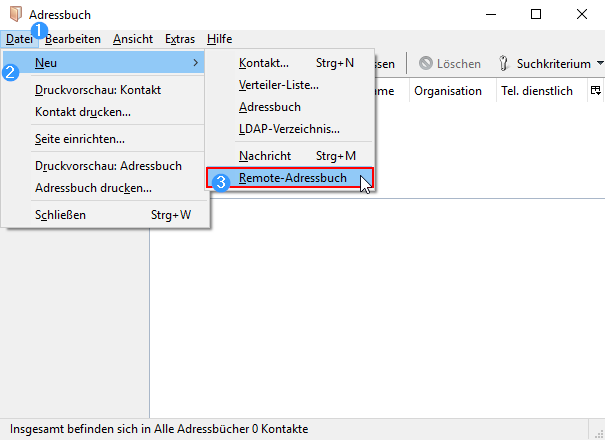The height and width of the screenshot is (440, 605).
Task: Sort by the Organisation column header
Action: point(448,91)
